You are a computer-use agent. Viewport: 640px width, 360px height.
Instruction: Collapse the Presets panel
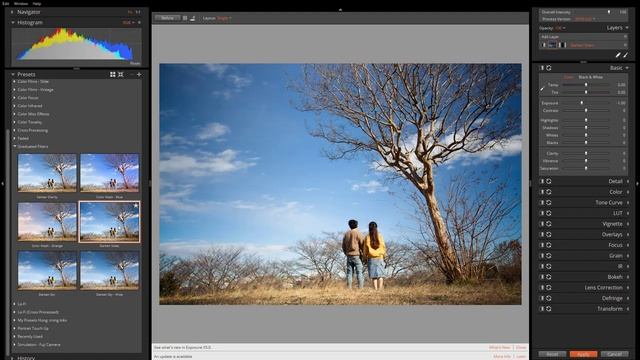click(x=13, y=74)
